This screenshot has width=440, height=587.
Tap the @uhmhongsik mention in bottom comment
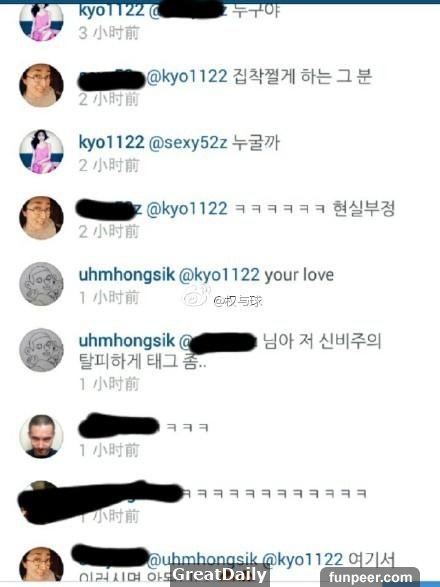tap(202, 560)
